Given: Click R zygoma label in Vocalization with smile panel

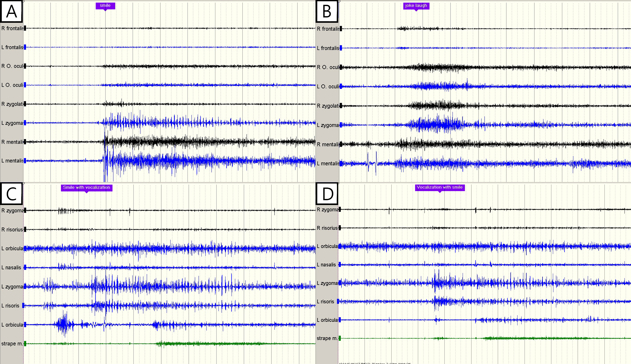Looking at the screenshot, I should (x=328, y=210).
